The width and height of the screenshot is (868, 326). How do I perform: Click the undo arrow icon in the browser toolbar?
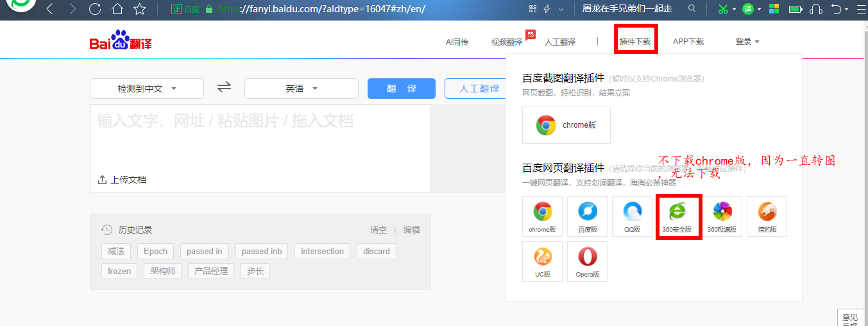point(836,9)
